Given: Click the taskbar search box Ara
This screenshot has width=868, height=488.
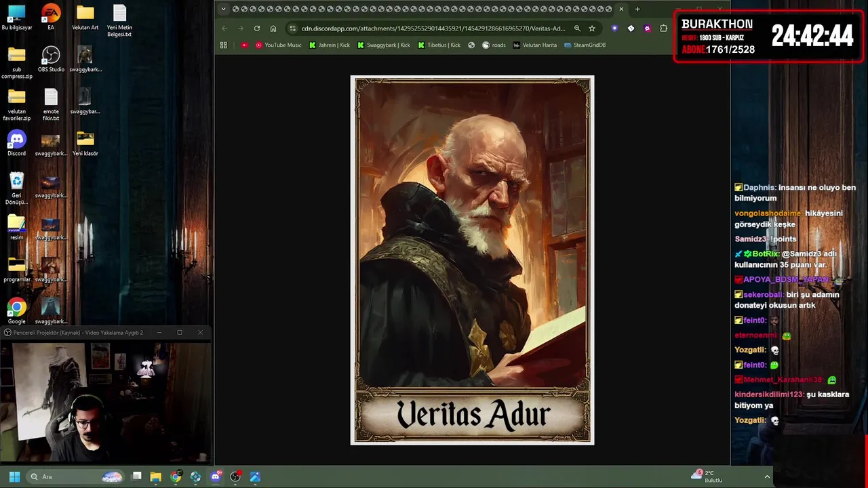Looking at the screenshot, I should (76, 476).
